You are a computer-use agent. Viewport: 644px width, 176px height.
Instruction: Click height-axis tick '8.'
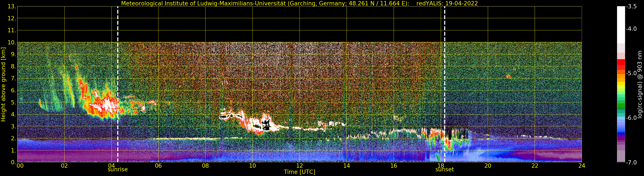(13, 66)
